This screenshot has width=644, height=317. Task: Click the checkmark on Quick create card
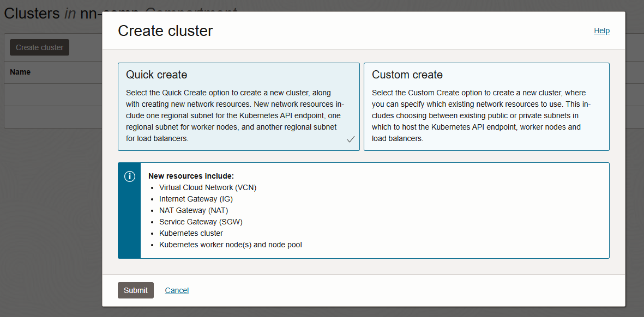[350, 139]
